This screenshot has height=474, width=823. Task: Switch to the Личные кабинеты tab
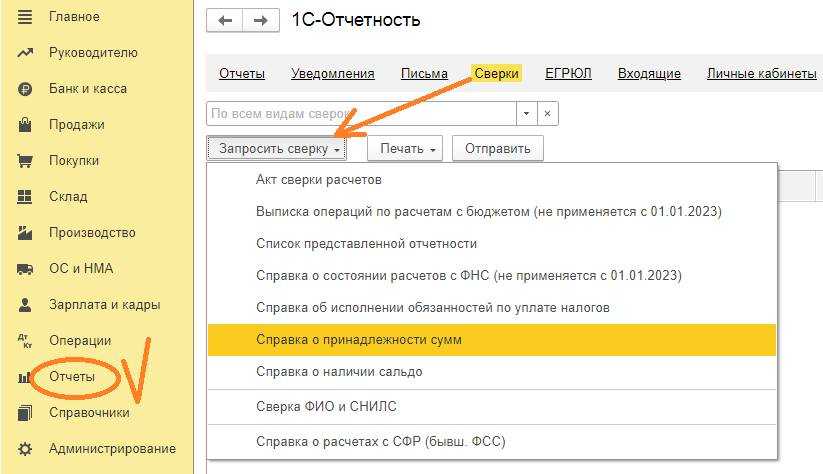(762, 73)
